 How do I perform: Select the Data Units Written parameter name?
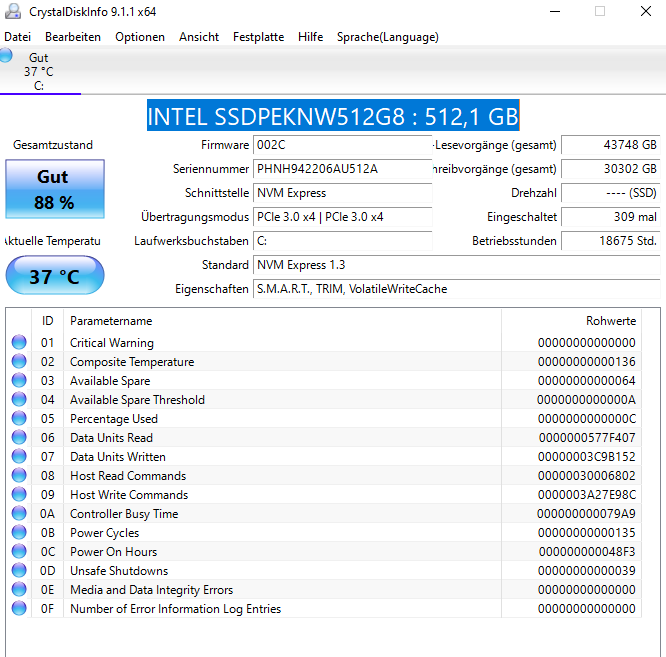pyautogui.click(x=118, y=457)
